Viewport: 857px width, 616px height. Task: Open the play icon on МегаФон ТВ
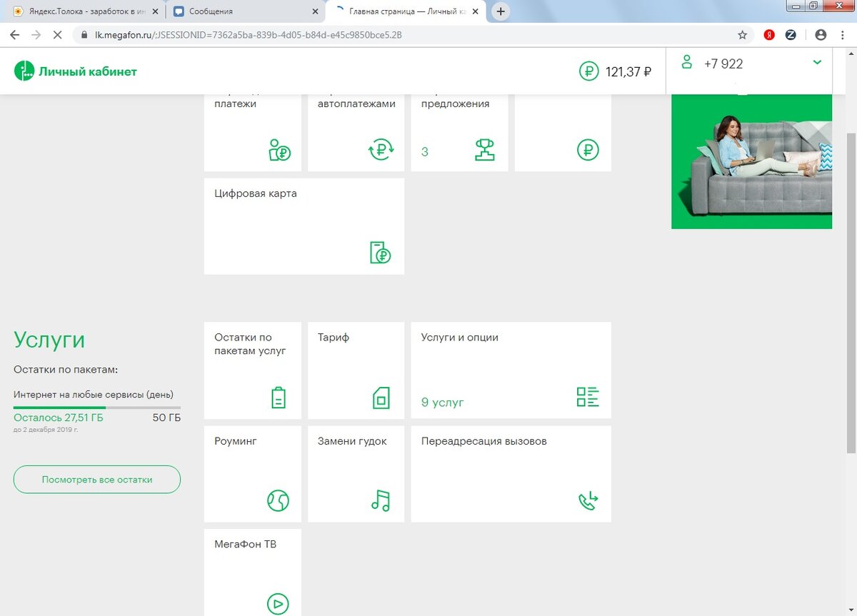coord(278,604)
